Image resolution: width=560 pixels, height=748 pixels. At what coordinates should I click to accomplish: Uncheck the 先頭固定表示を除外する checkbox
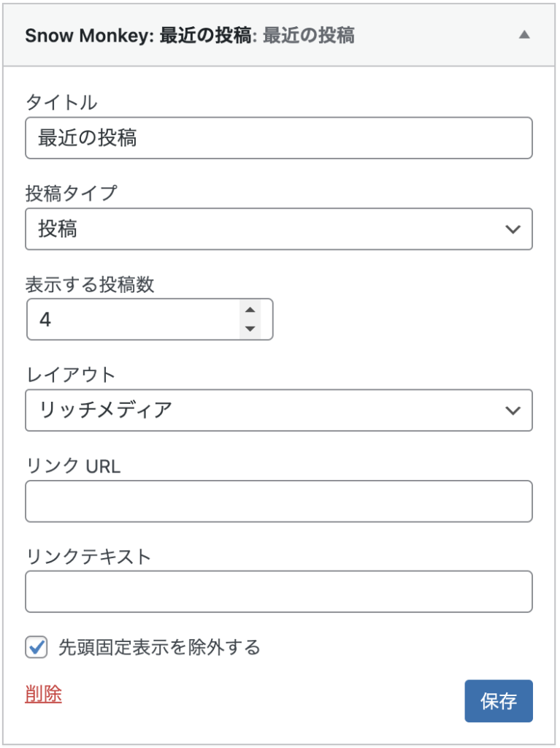[37, 647]
